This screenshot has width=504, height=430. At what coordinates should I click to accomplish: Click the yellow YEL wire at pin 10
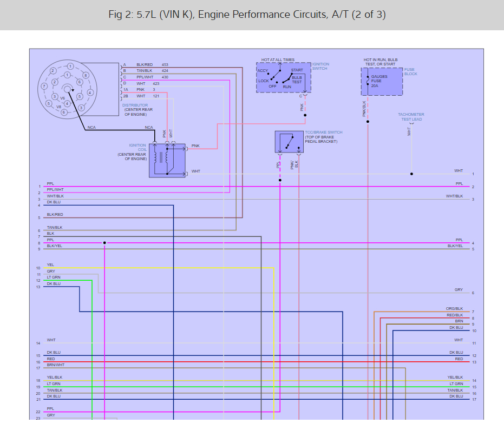click(159, 268)
